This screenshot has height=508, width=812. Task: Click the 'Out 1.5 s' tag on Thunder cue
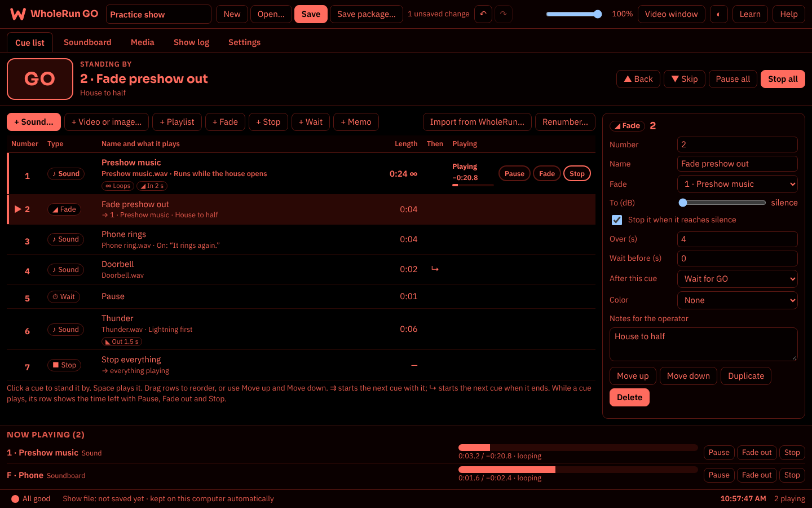point(122,341)
